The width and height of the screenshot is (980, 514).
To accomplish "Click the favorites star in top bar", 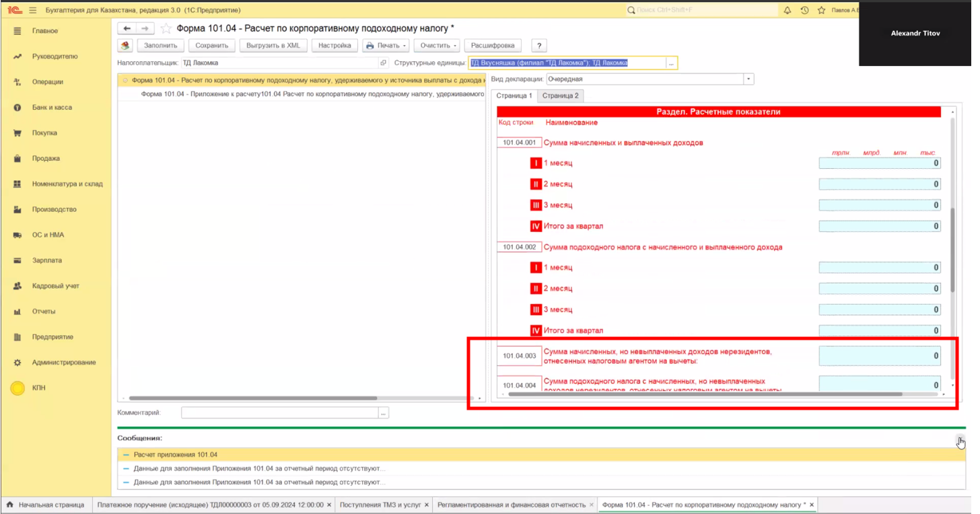I will [821, 10].
